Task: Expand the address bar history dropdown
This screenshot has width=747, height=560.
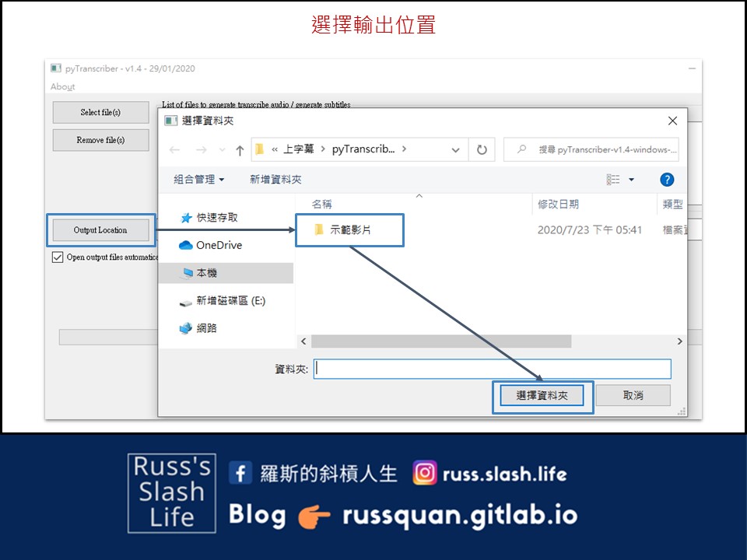Action: (455, 150)
